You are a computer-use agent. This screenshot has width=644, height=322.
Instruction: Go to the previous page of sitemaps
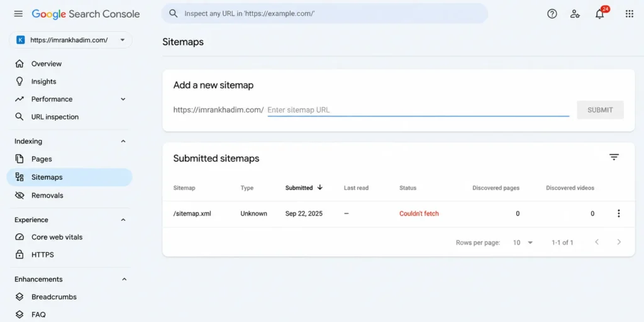tap(597, 242)
